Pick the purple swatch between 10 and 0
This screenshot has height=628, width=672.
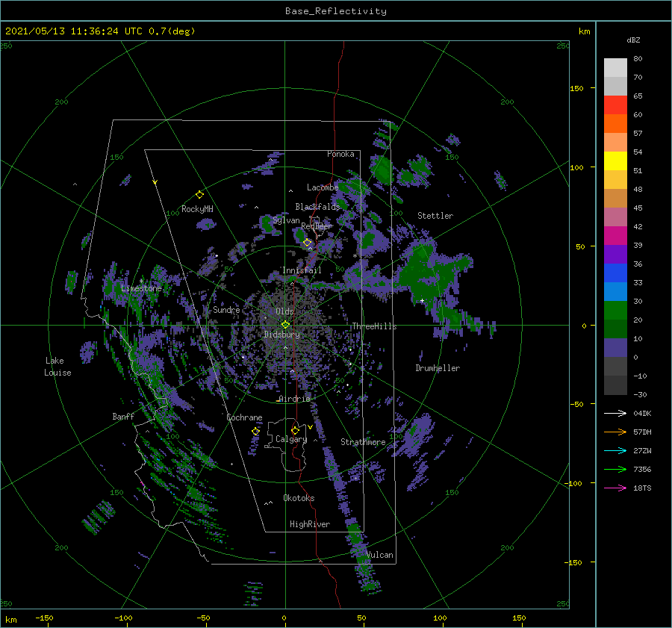click(x=615, y=348)
